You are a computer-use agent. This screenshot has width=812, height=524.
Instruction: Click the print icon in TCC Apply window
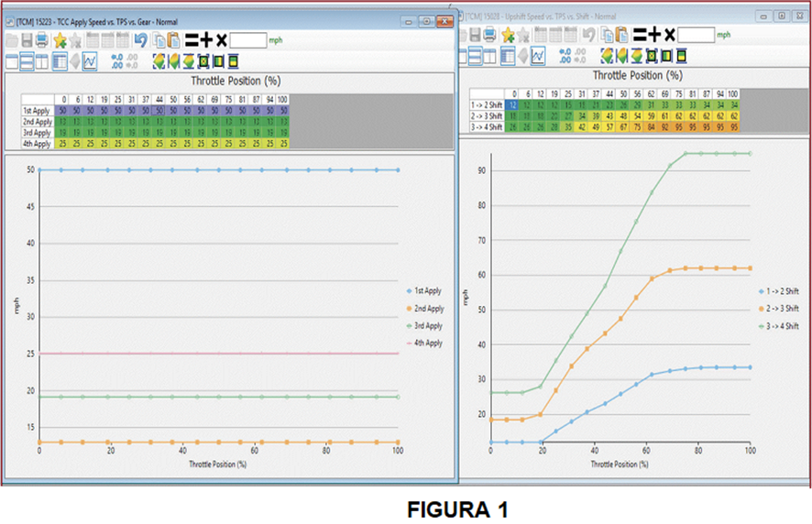pyautogui.click(x=42, y=39)
